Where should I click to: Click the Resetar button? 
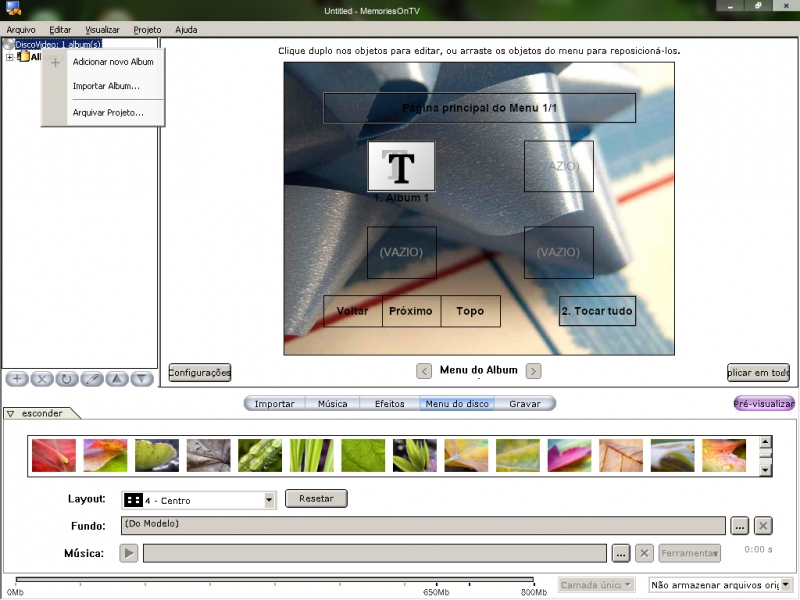[x=316, y=498]
